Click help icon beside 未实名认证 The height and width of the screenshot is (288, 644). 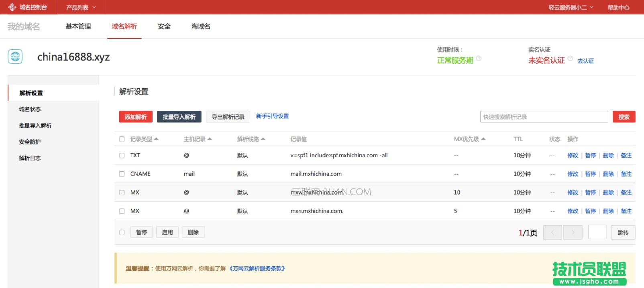pyautogui.click(x=570, y=59)
